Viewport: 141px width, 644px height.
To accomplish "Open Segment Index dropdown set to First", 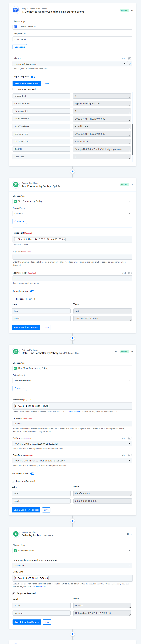I will 72,278.
